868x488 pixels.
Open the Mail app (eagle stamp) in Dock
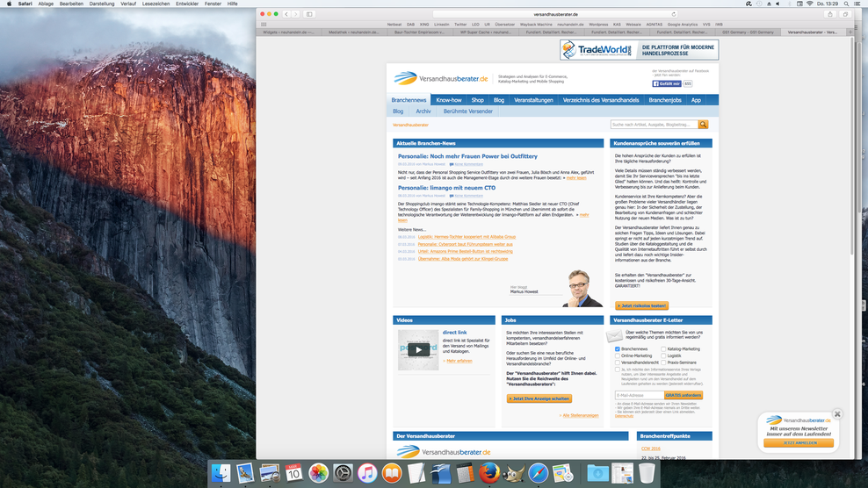pos(245,473)
